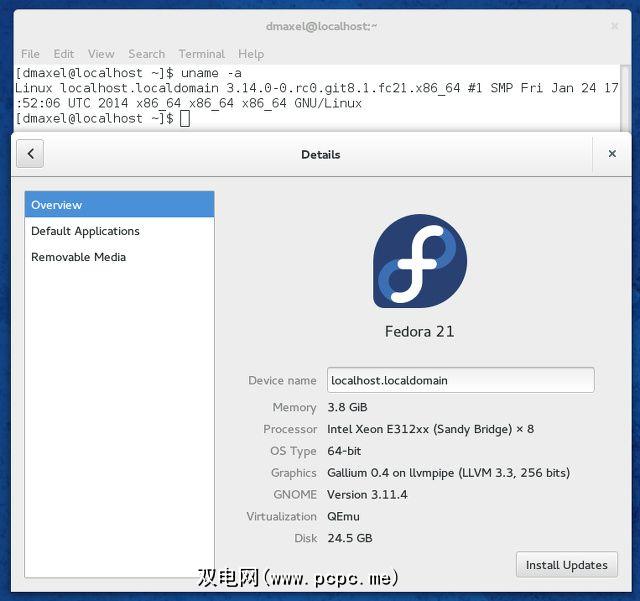Click the graphics value 'Gallium 0.4 on llvmpipe'

pos(391,473)
